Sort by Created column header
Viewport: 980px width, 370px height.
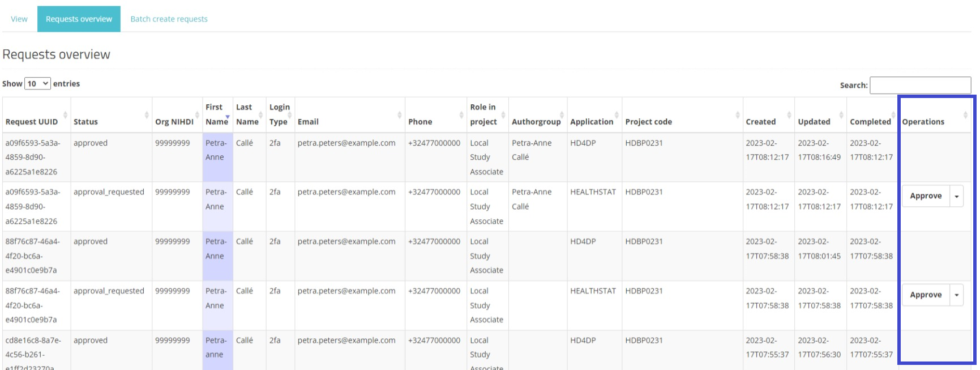(x=760, y=122)
